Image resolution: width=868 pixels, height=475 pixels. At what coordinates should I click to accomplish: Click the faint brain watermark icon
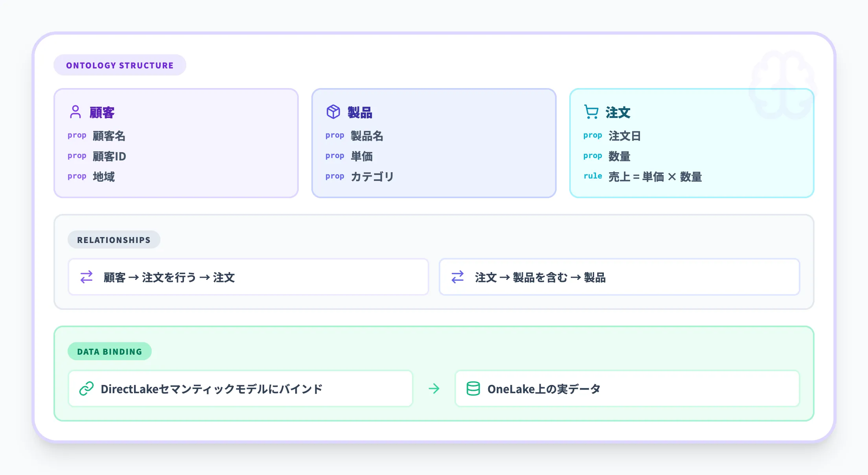click(x=782, y=85)
